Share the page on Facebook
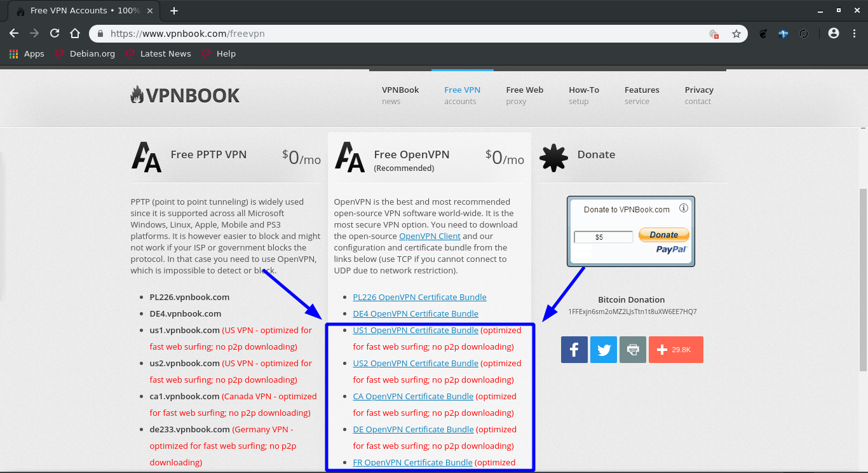 [574, 350]
